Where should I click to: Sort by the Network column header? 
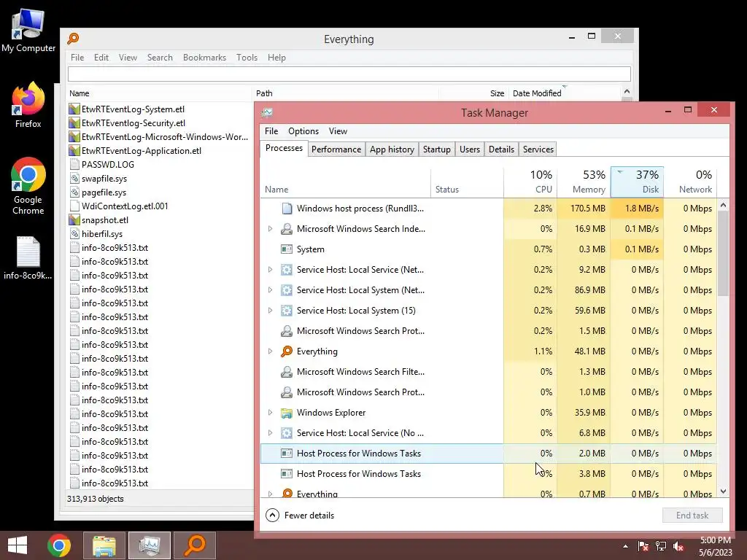click(691, 182)
